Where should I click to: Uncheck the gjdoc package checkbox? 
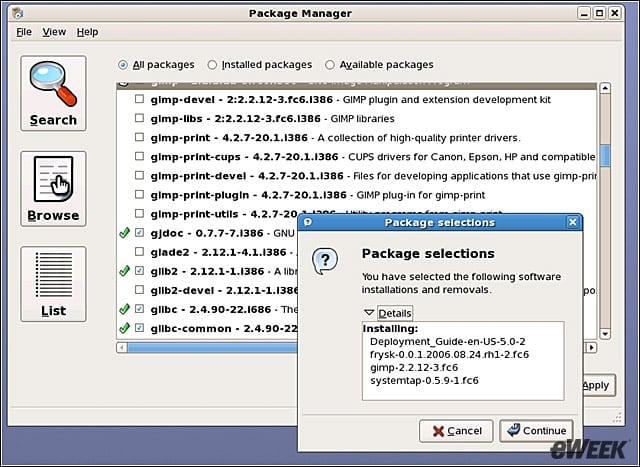tap(140, 233)
